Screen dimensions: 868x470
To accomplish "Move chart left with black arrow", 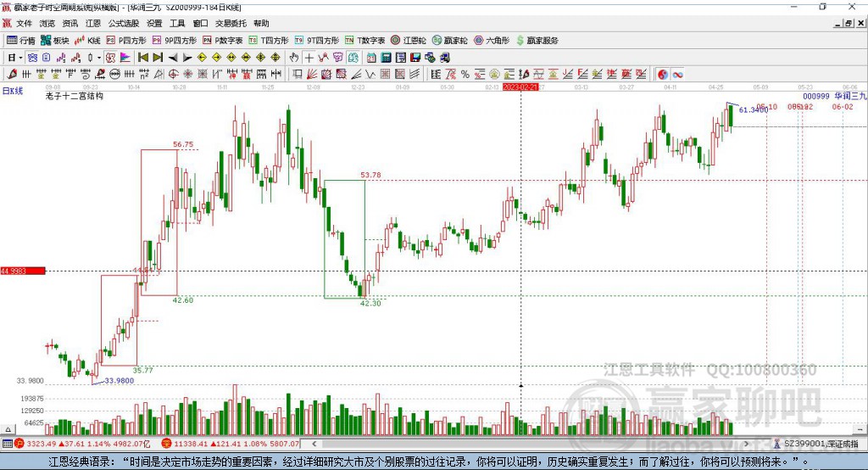I will pos(173,58).
